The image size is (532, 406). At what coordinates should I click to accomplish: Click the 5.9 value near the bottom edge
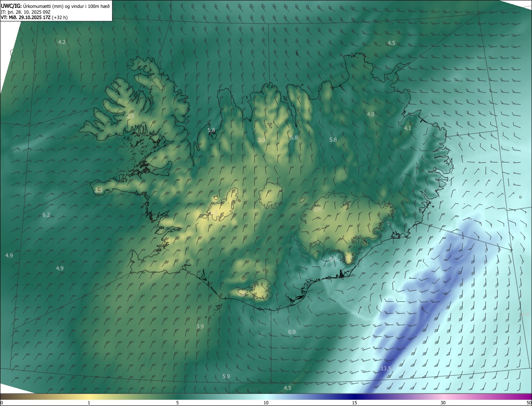pos(226,376)
